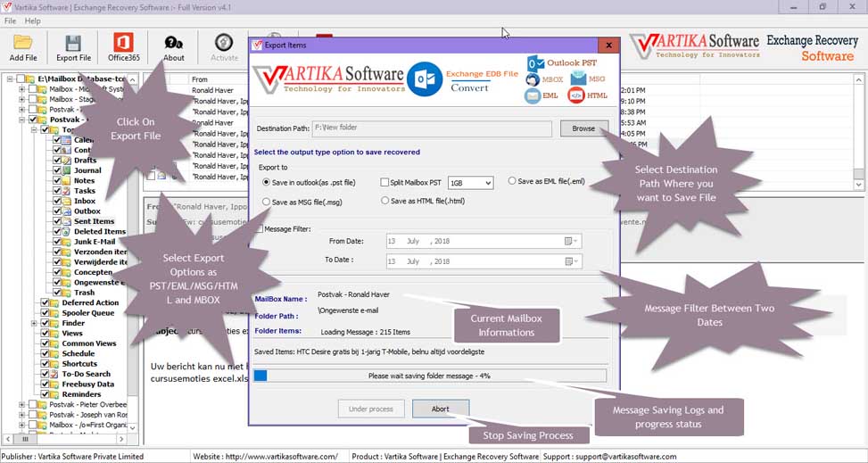Select the Junk E-Mail folder
868x463 pixels.
95,242
